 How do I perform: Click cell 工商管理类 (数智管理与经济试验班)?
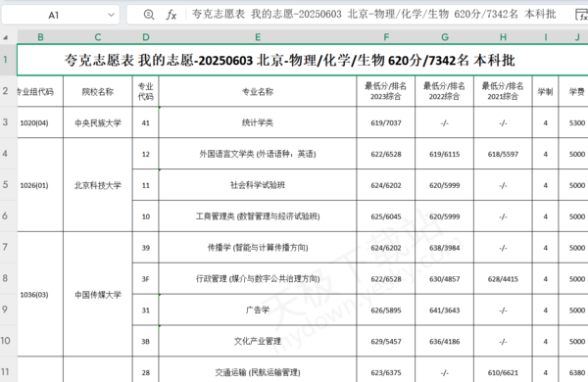pyautogui.click(x=258, y=216)
